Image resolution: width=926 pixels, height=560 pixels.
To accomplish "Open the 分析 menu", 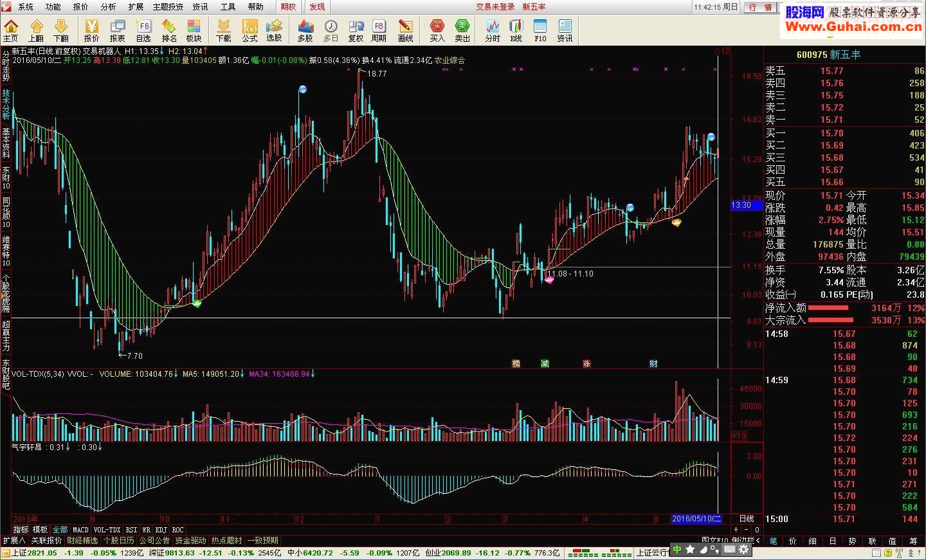I will pyautogui.click(x=108, y=6).
